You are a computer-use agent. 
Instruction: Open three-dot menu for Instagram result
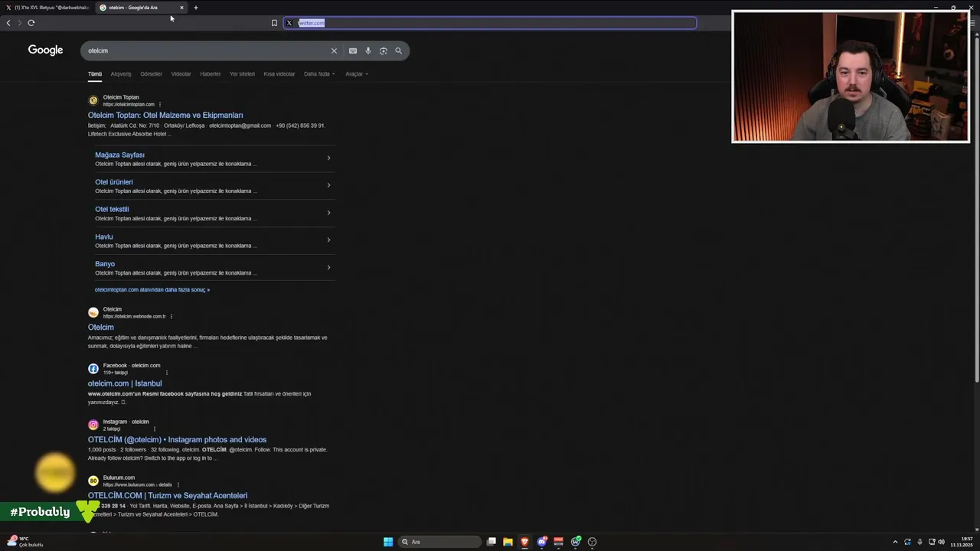click(x=155, y=429)
